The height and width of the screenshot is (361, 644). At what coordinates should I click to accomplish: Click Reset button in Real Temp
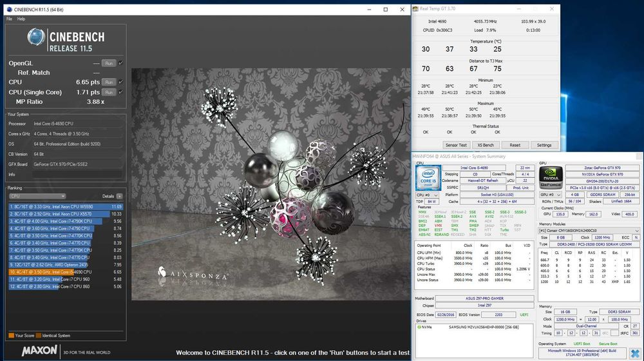click(x=515, y=145)
